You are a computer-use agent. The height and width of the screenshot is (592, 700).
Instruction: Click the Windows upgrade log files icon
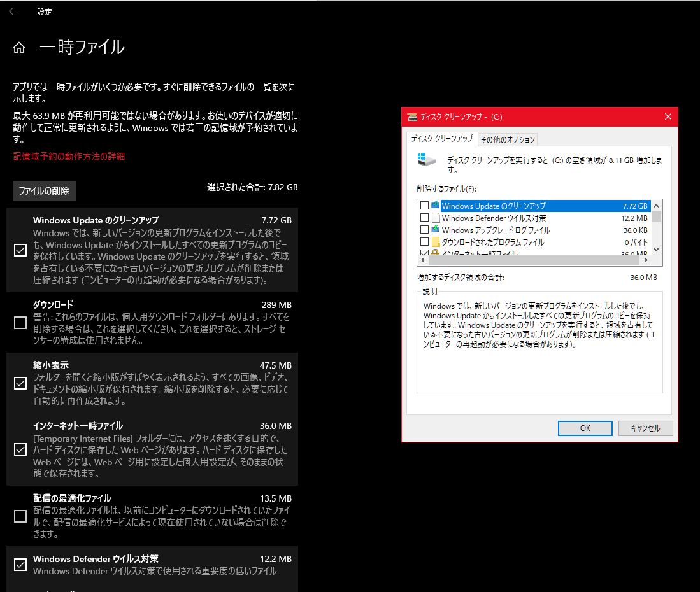pyautogui.click(x=435, y=230)
